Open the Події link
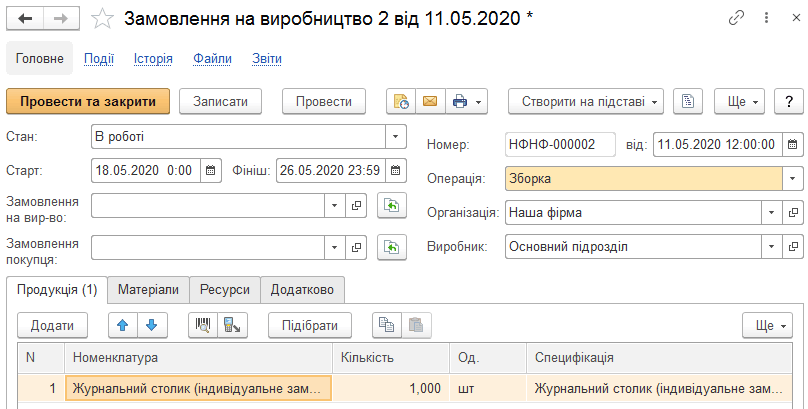 tap(99, 59)
